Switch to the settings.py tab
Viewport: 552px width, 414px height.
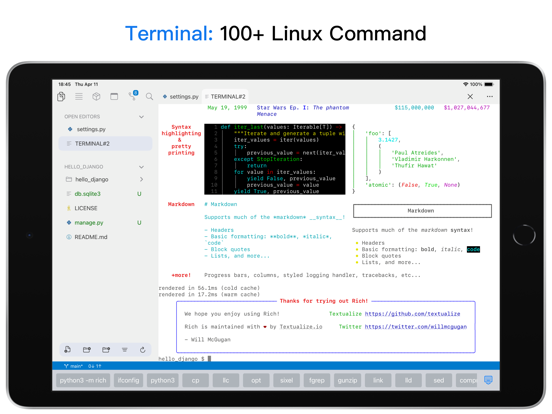click(181, 96)
